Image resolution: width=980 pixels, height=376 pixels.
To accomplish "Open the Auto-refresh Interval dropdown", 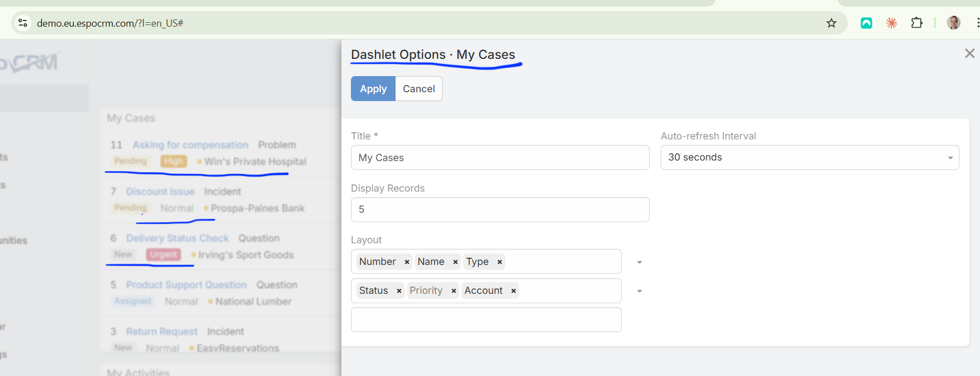I will (x=810, y=158).
